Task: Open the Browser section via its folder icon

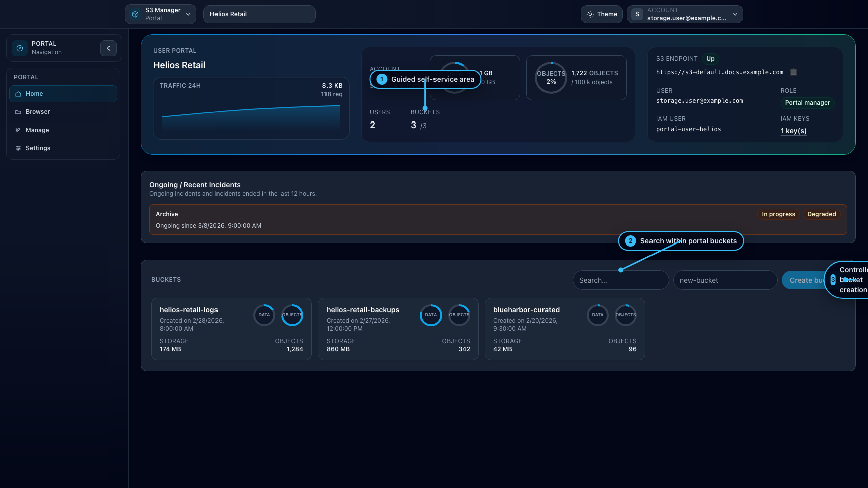Action: [x=17, y=111]
